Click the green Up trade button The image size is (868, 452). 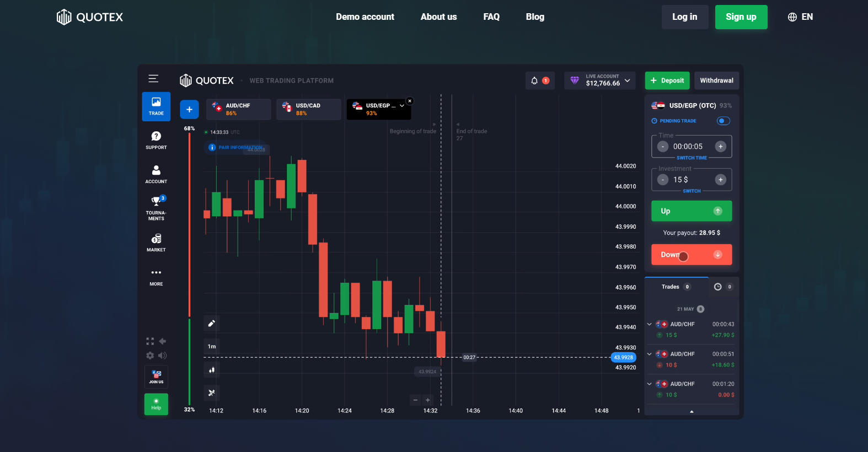pos(692,211)
